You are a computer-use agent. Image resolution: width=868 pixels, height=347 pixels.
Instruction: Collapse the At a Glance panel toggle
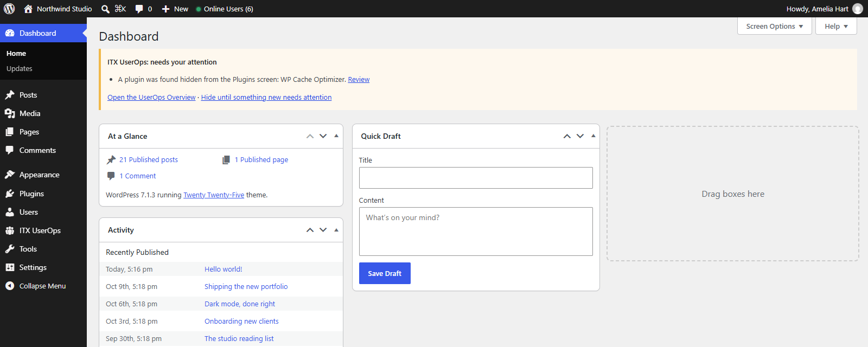tap(336, 136)
